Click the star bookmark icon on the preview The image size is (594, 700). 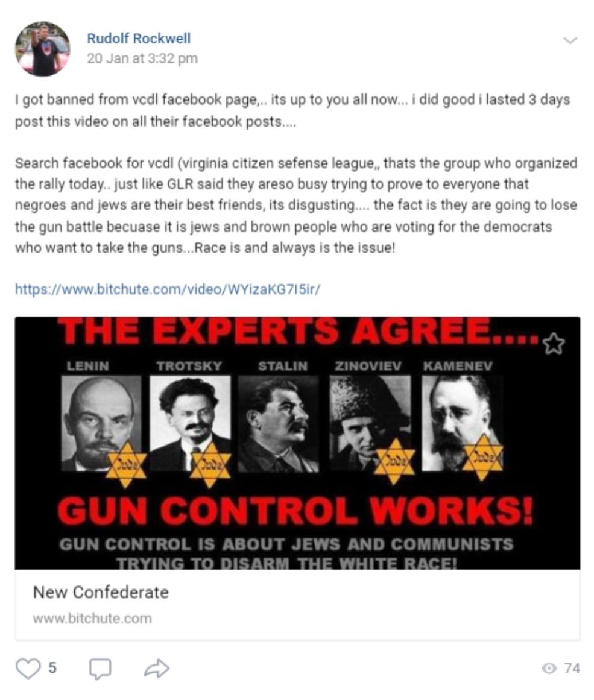[554, 343]
